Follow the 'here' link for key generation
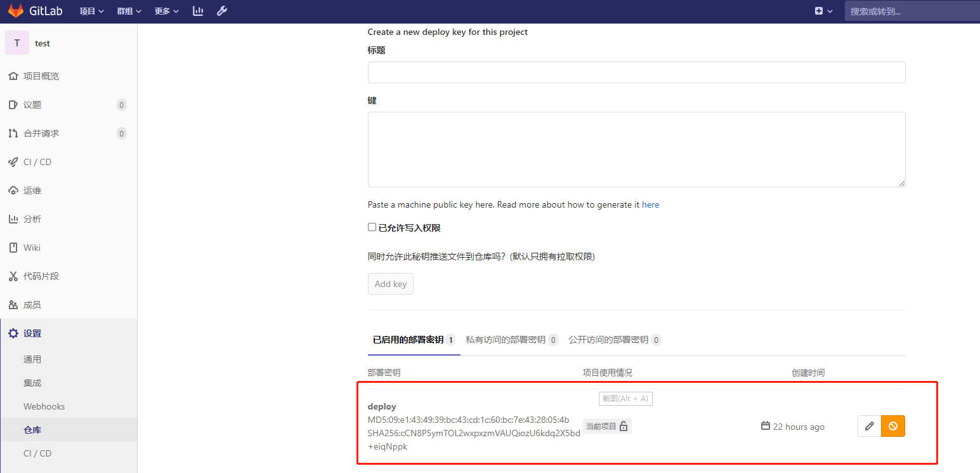980x473 pixels. tap(651, 204)
